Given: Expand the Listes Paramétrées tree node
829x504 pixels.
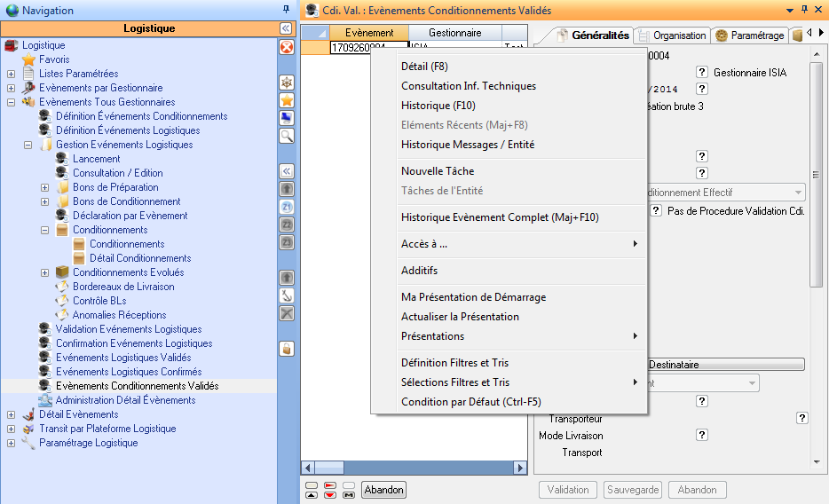Looking at the screenshot, I should [11, 74].
